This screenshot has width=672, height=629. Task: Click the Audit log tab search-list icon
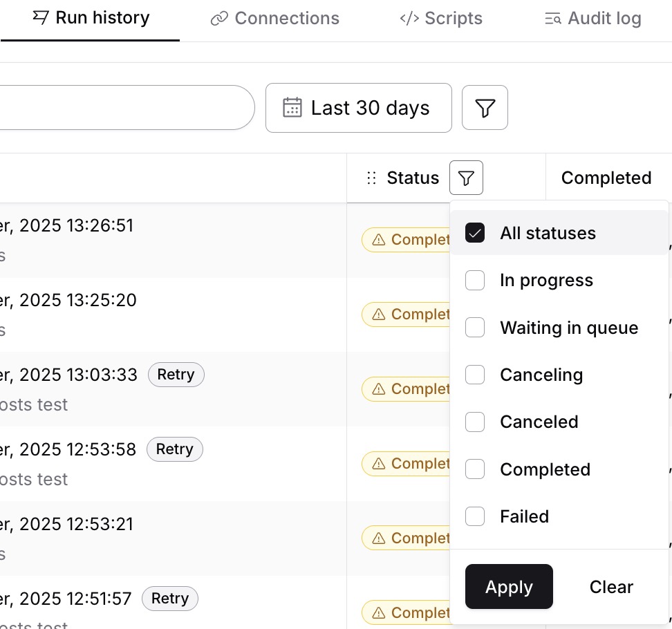pos(553,19)
